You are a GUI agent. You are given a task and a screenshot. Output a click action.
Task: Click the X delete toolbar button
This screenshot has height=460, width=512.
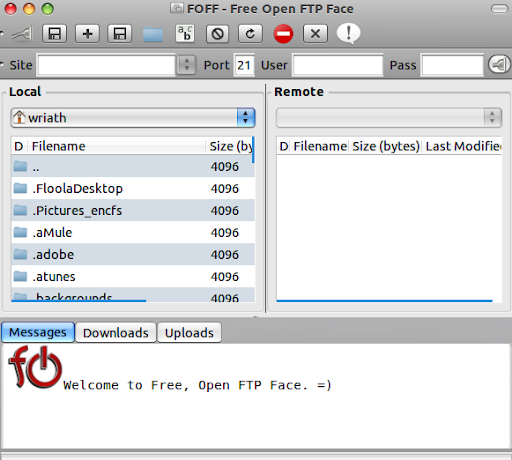pyautogui.click(x=315, y=34)
